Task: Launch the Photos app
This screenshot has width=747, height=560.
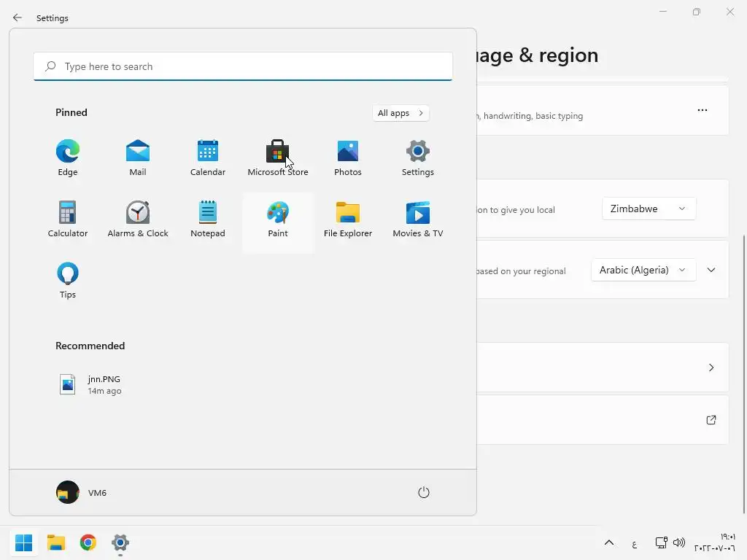Action: [x=348, y=158]
